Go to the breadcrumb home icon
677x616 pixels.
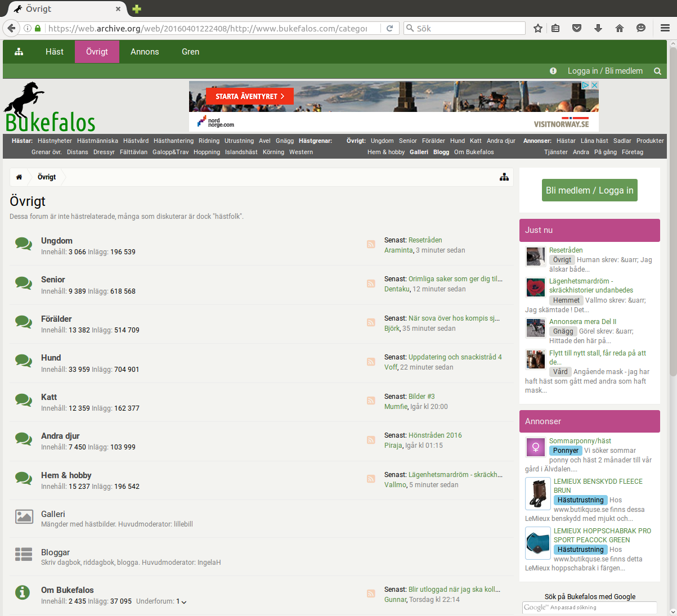coord(19,177)
